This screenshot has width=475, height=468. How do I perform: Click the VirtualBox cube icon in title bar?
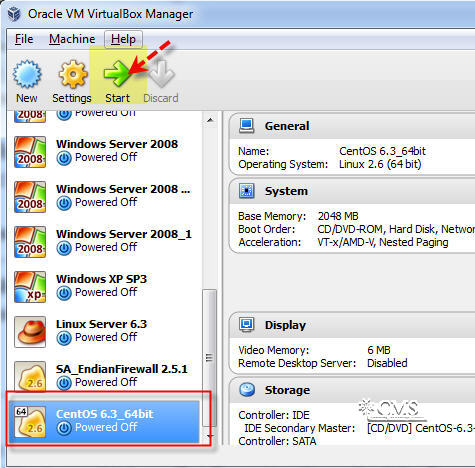point(14,14)
